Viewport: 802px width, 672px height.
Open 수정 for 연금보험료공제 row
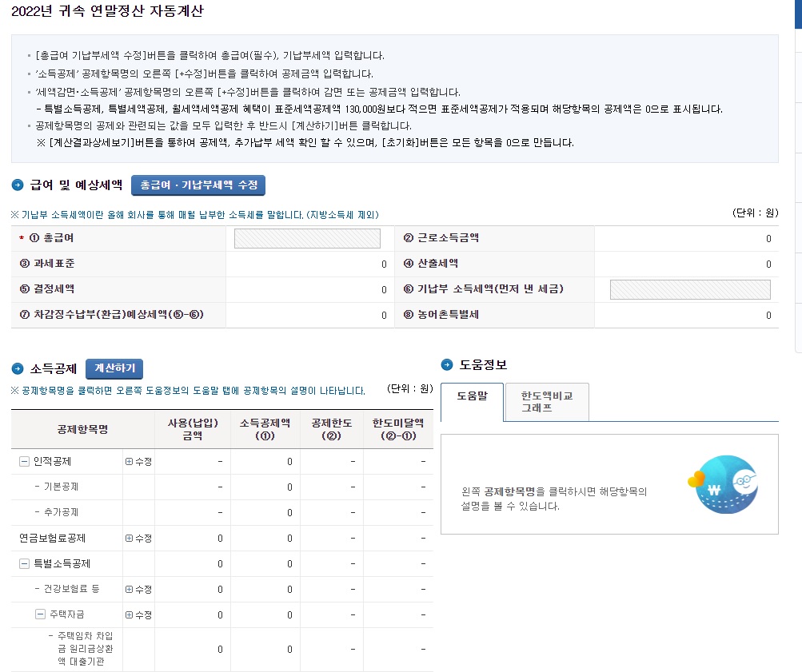pos(138,538)
